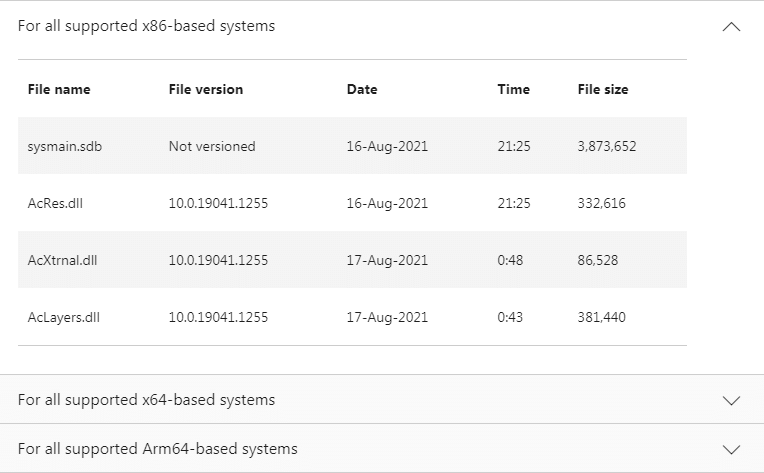Click the 3,873,652 file size value
The height and width of the screenshot is (473, 764).
point(607,146)
